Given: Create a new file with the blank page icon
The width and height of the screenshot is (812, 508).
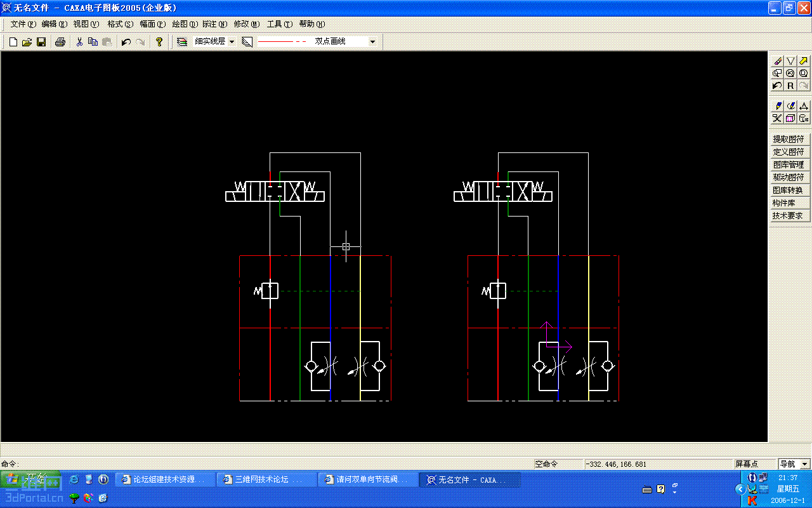Looking at the screenshot, I should pos(13,42).
